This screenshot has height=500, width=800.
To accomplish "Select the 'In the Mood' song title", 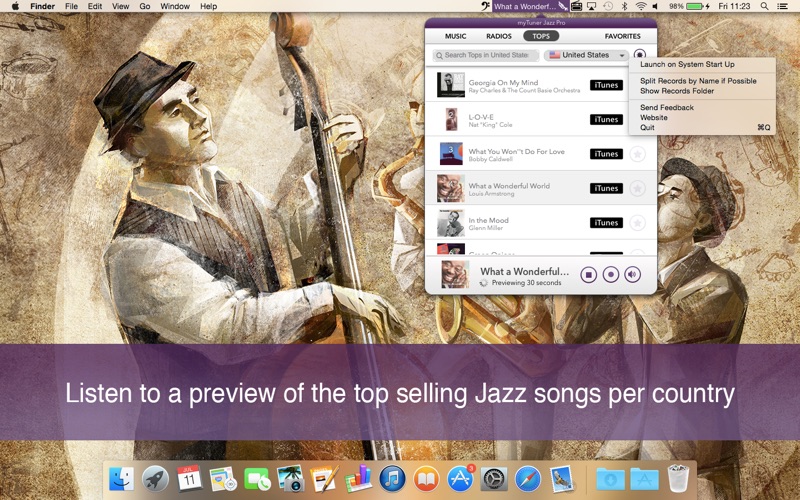I will pos(488,220).
